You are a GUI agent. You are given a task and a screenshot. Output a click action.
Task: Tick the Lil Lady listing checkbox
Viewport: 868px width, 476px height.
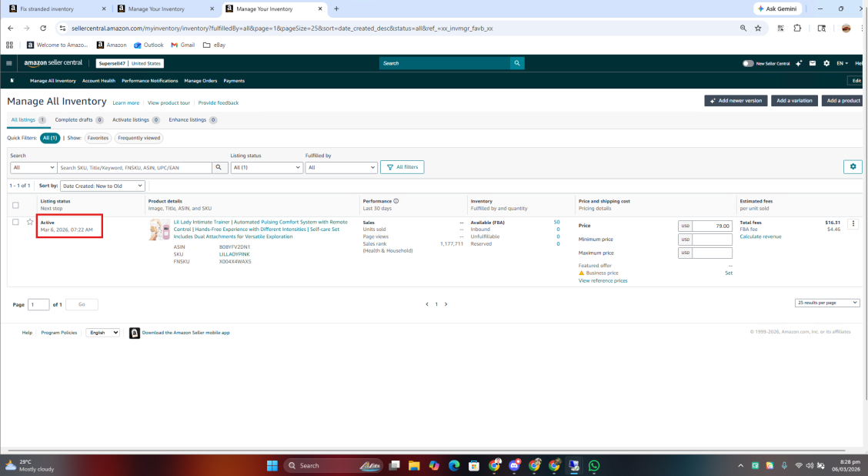click(x=15, y=222)
